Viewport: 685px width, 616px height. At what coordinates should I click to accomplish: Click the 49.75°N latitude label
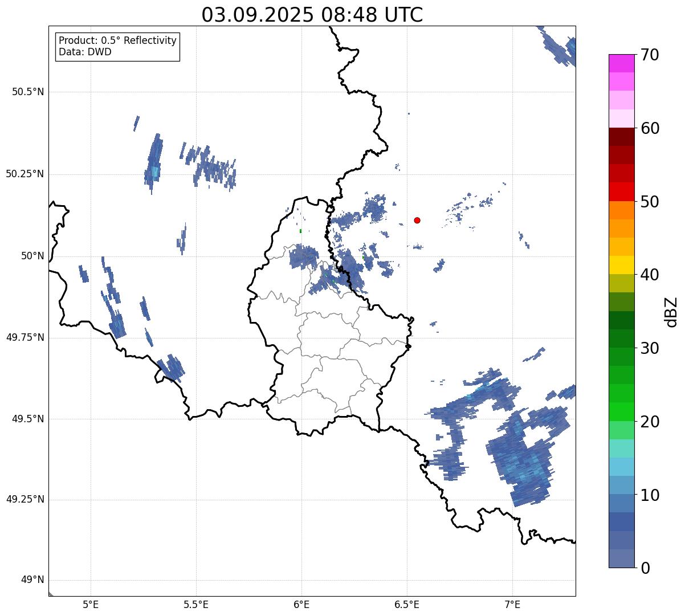(25, 337)
